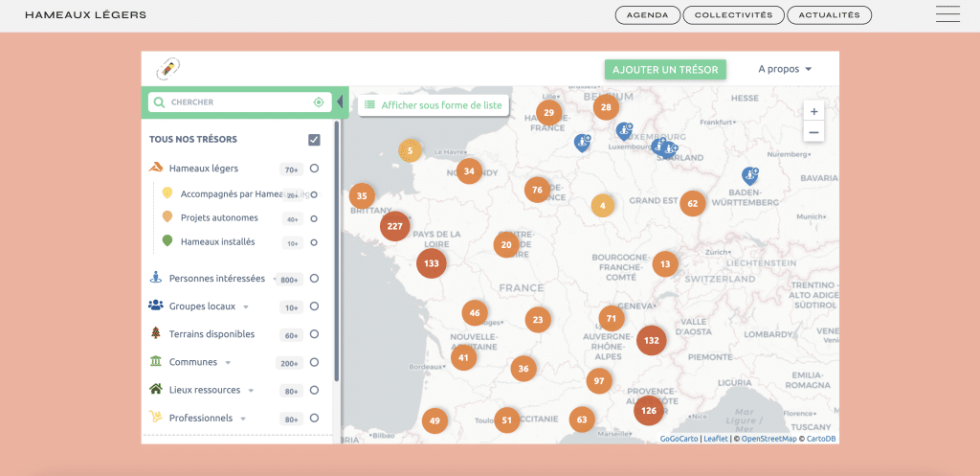Click the blue person marker in Baden-Württemberg

point(749,176)
